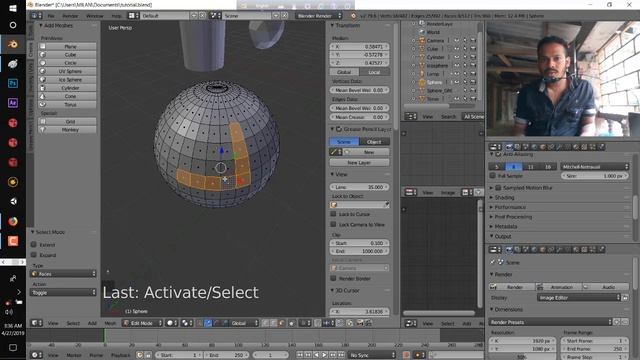Open the Mesh menu in 3D header
Viewport: 640px width, 360px height.
pyautogui.click(x=110, y=323)
